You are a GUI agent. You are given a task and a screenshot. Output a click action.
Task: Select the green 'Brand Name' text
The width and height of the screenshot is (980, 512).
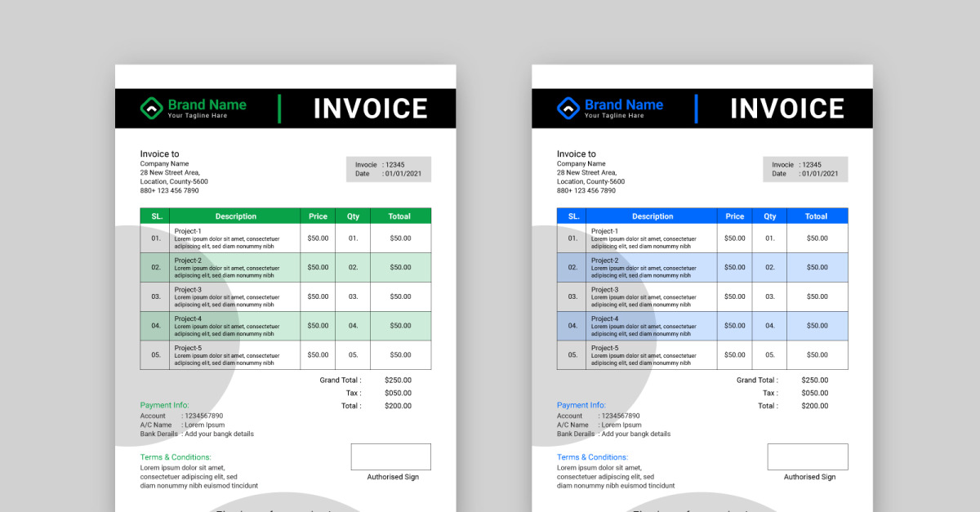[207, 105]
